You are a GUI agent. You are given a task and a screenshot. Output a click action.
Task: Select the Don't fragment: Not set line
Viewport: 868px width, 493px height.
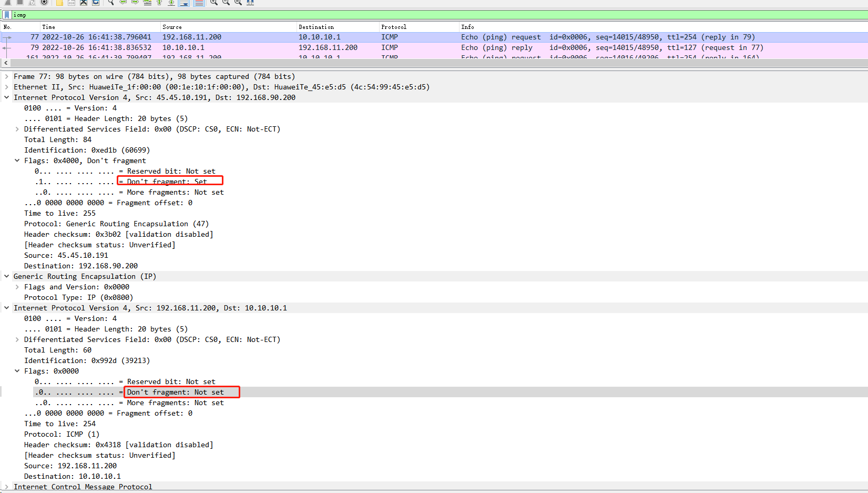click(x=129, y=392)
